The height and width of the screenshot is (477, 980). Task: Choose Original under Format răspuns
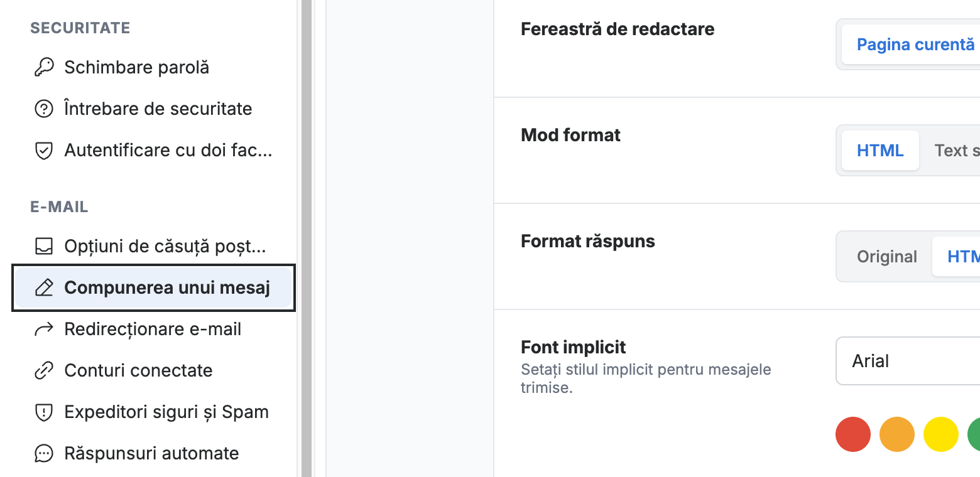[x=886, y=257]
